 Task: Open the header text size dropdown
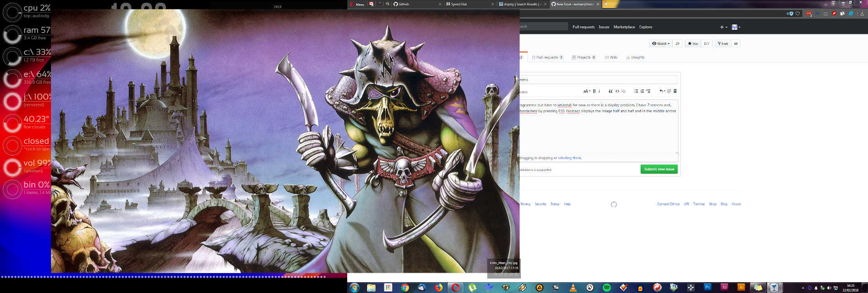tap(587, 91)
